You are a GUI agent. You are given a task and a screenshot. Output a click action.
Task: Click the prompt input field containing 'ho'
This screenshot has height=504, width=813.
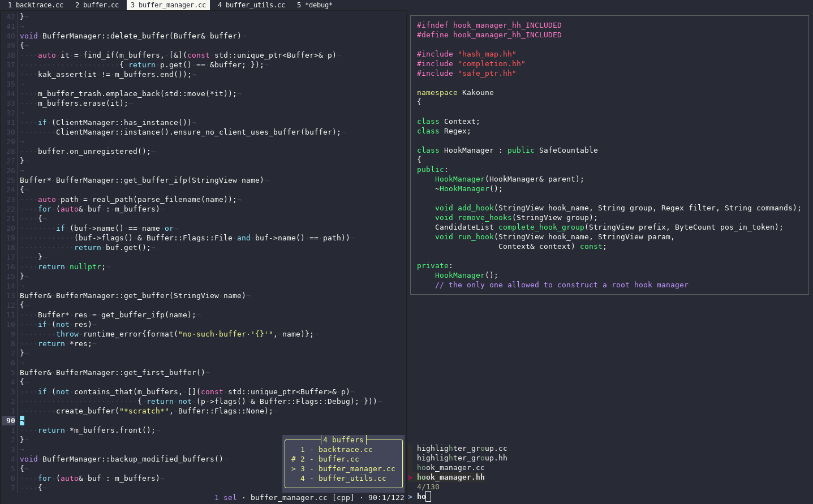[613, 497]
